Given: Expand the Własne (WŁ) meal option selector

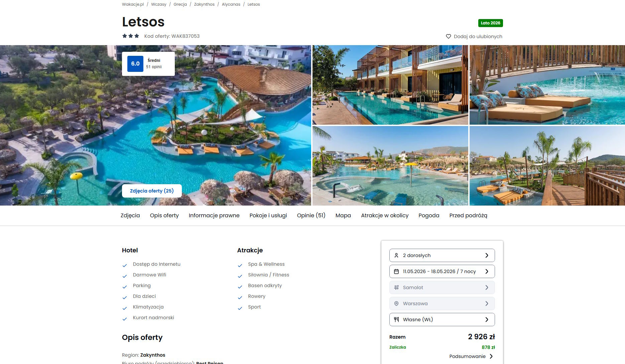Looking at the screenshot, I should coord(442,320).
